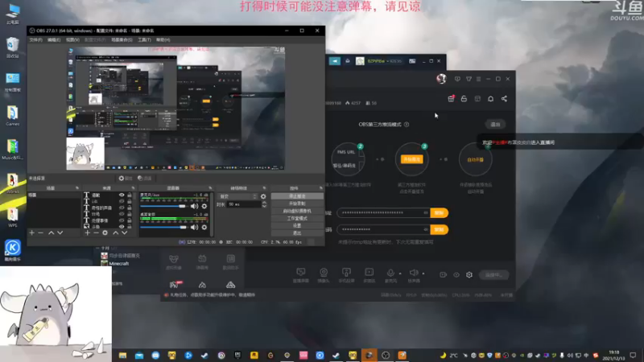Screen dimensions: 644x362
Task: Open the camera 摄像头 icon in Douyu bottom toolbar
Action: (324, 272)
